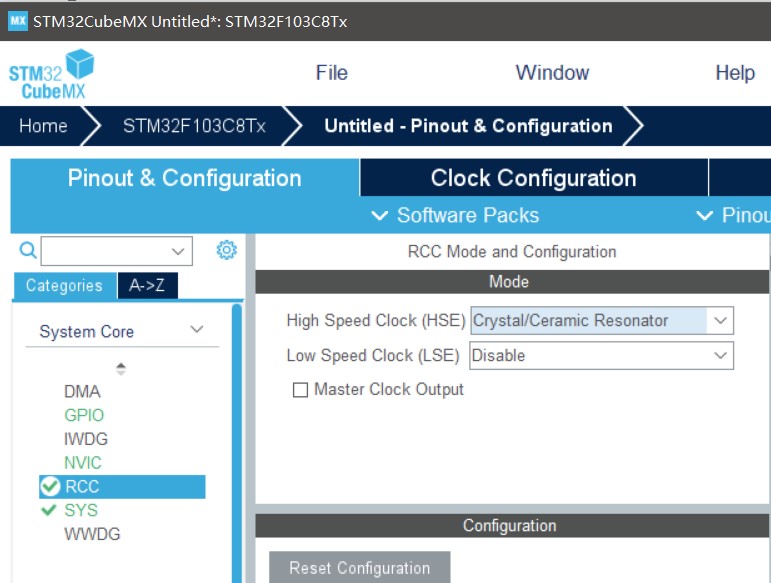Select the Pinout & Configuration tab
The height and width of the screenshot is (583, 771).
point(184,177)
